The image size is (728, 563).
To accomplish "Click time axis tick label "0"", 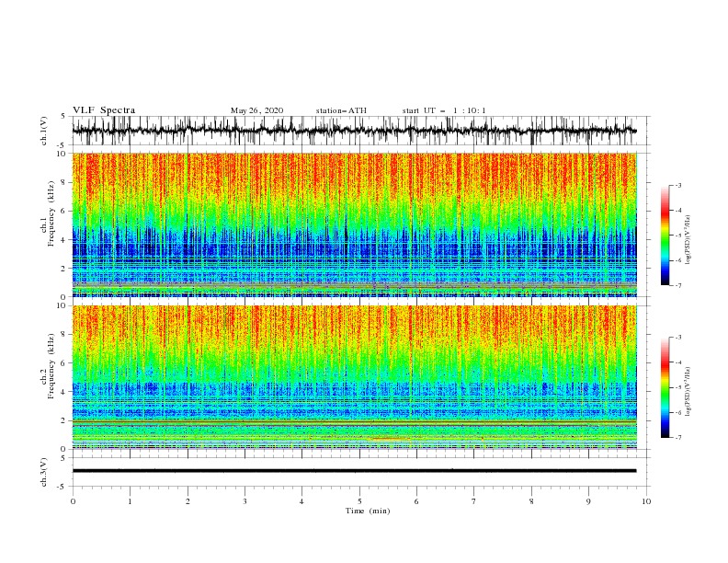I will click(x=73, y=501).
